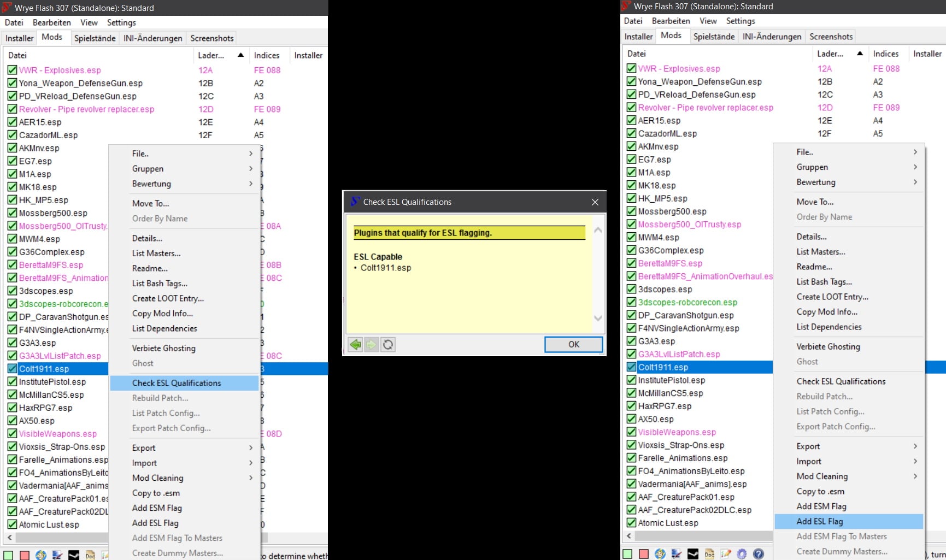Screen dimensions: 946x560
Task: Click OK in Check ESL Qualifications dialog
Action: [x=574, y=344]
